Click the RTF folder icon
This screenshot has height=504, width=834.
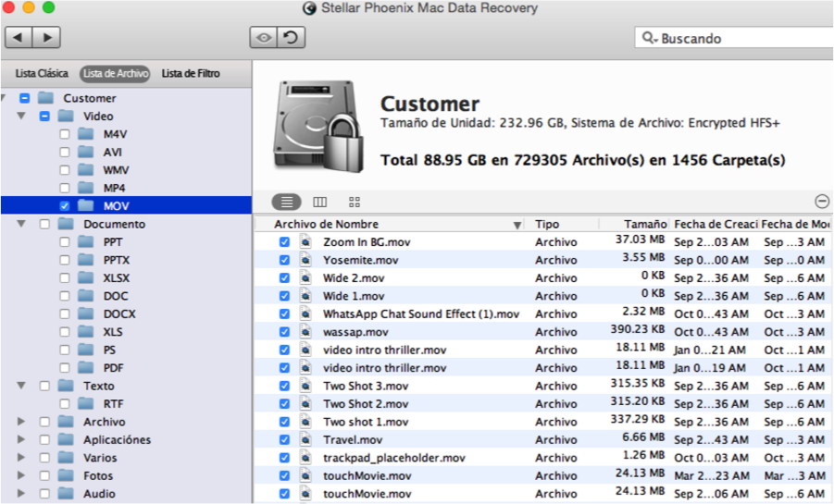[86, 404]
